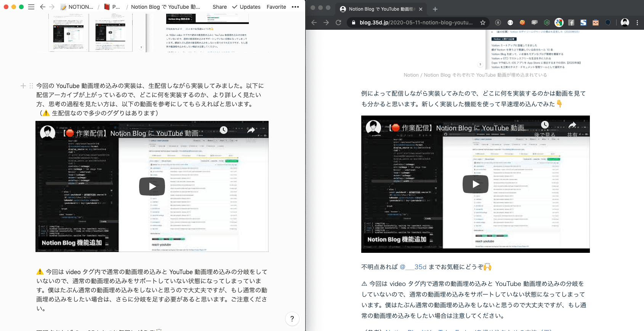Viewport: 644px width, 331px height.
Task: Open the @___35d Twitter link
Action: [413, 267]
